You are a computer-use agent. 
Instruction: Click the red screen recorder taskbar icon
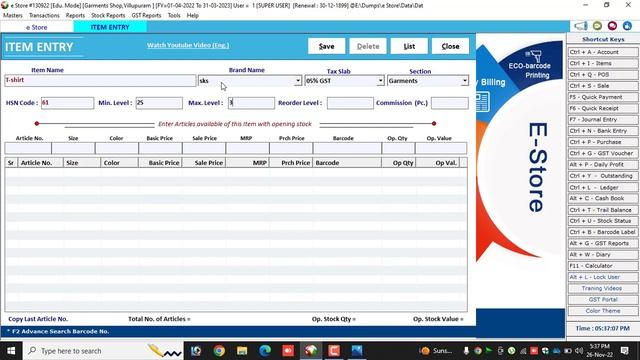[x=288, y=351]
